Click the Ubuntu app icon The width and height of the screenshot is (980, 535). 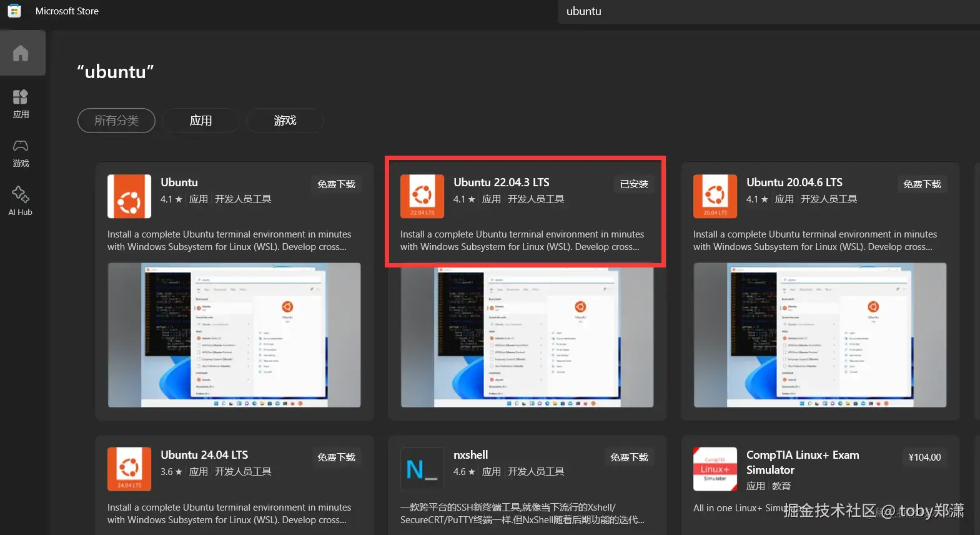[x=129, y=196]
